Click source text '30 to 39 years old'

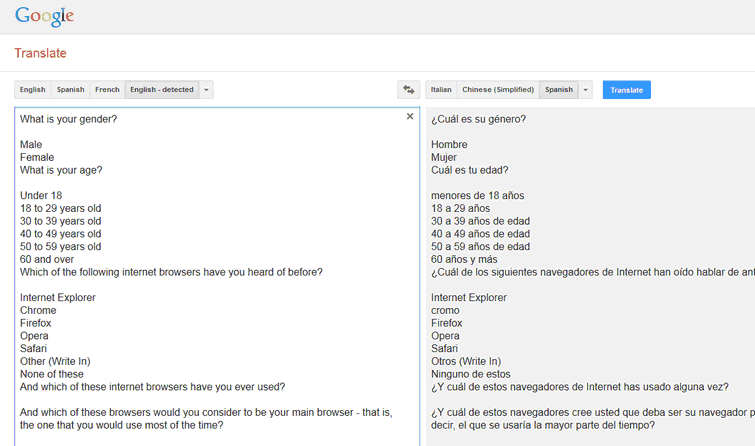pyautogui.click(x=61, y=221)
